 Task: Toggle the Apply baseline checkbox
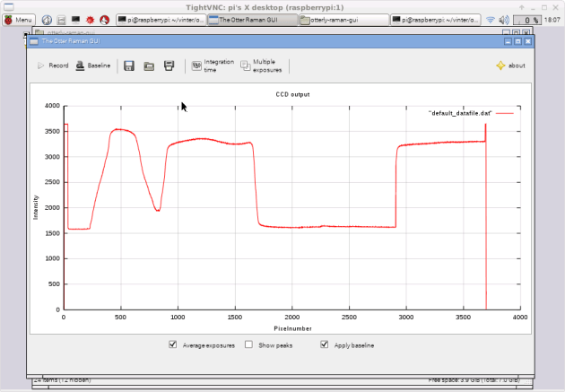coord(325,344)
